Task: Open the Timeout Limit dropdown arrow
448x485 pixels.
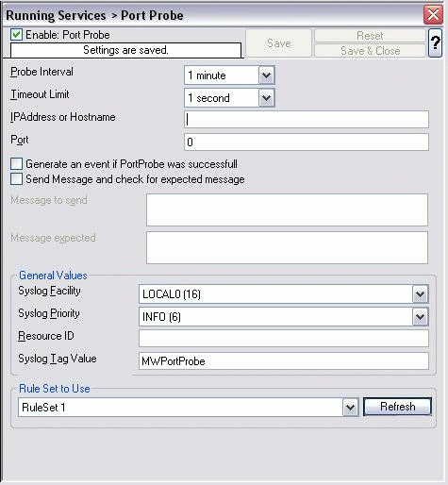Action: 266,98
